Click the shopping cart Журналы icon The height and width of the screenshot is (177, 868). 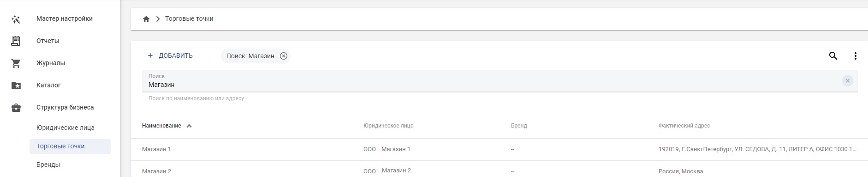[16, 63]
